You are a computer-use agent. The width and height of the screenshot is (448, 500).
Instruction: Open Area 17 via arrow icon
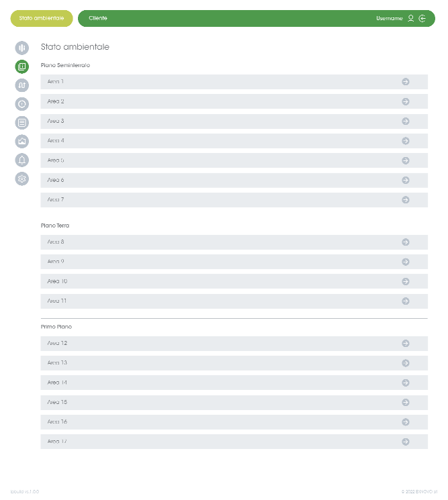406,442
